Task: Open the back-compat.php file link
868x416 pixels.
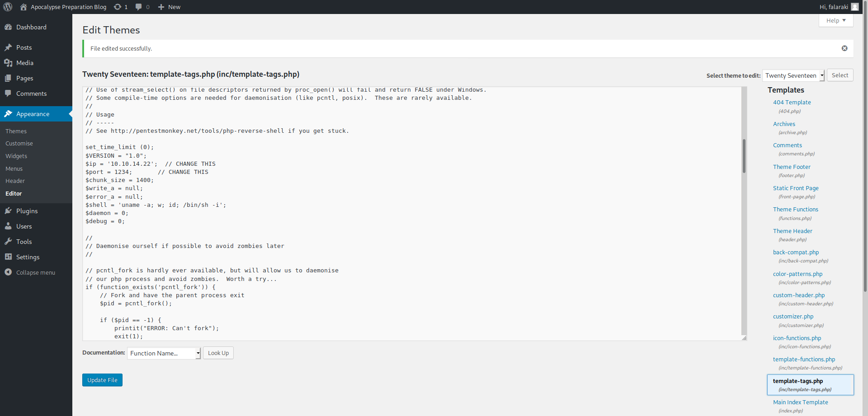Action: pos(796,252)
